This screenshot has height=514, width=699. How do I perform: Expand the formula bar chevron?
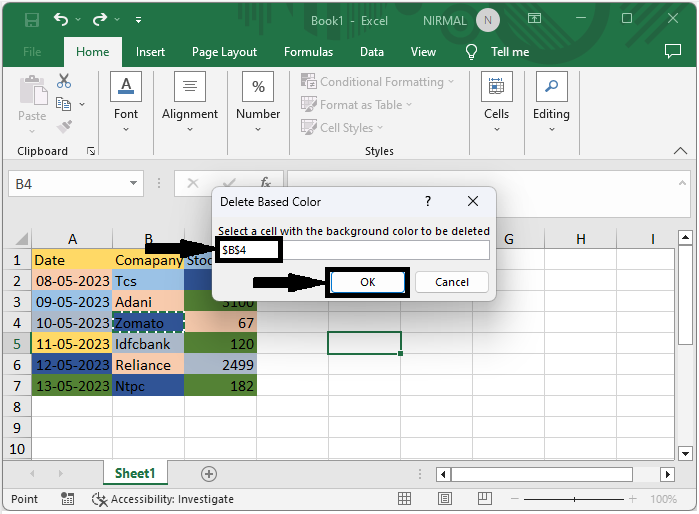[x=682, y=183]
